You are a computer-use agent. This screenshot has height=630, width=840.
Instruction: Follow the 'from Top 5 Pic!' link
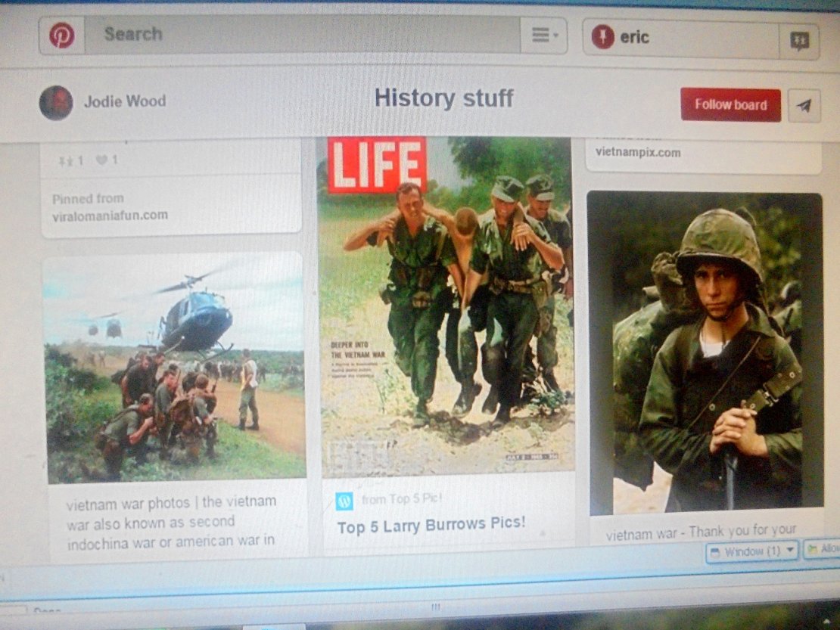402,499
